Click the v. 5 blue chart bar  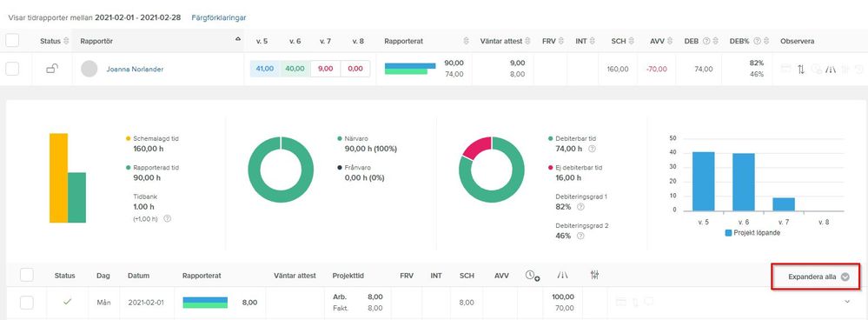(703, 181)
